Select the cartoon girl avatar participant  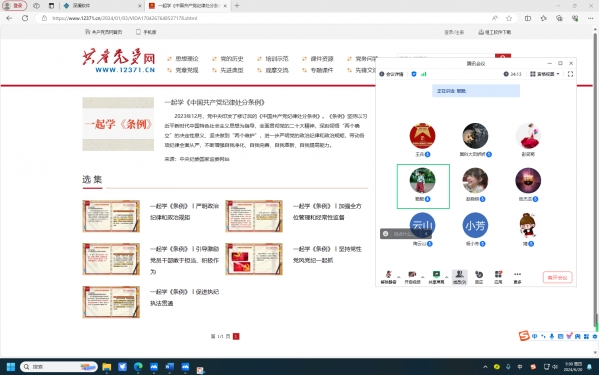point(528,225)
